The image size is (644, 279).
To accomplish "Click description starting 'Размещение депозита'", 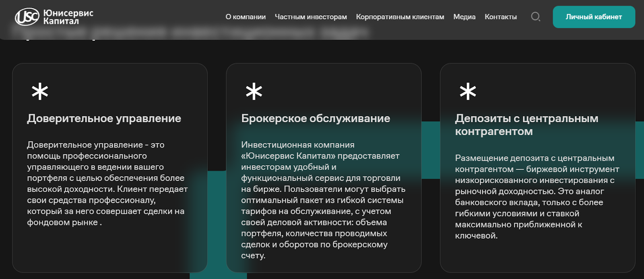I will point(537,197).
